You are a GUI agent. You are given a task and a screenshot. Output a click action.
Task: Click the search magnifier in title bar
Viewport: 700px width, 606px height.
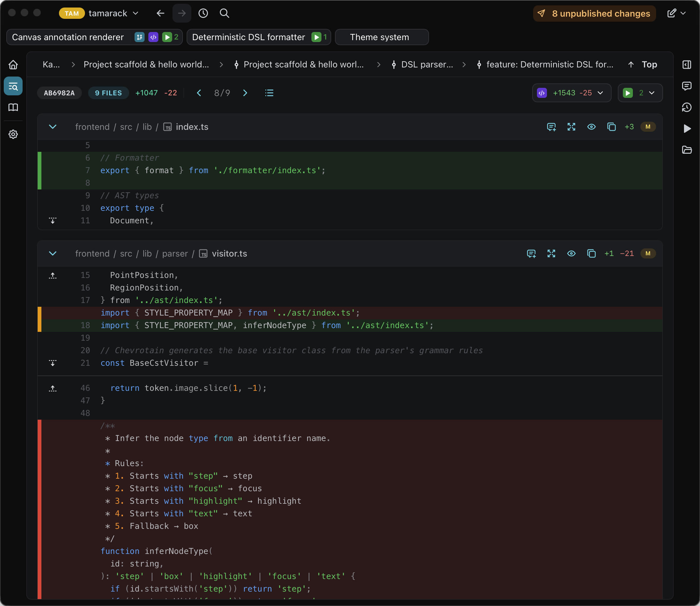pos(224,13)
